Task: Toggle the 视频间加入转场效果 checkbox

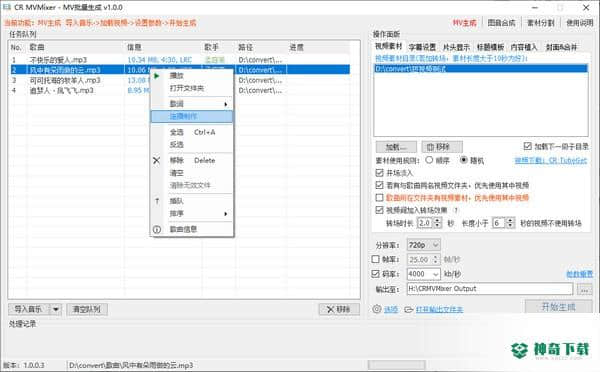Action: pyautogui.click(x=379, y=210)
